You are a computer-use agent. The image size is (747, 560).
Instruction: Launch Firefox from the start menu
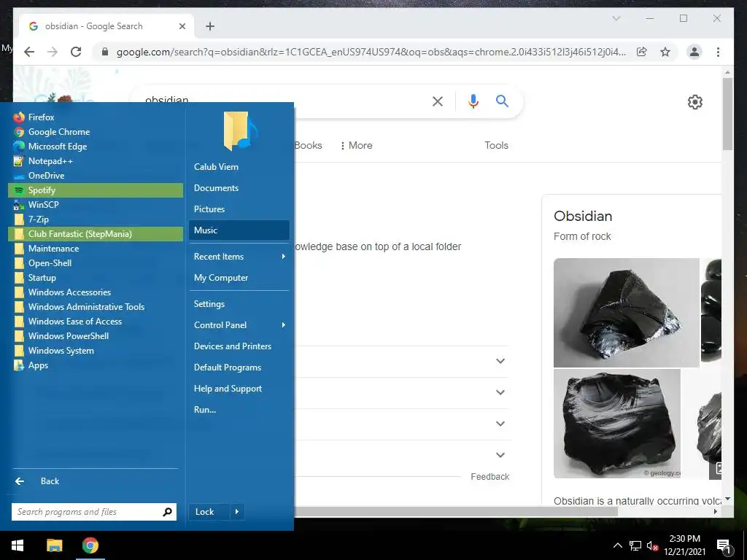[x=96, y=117]
